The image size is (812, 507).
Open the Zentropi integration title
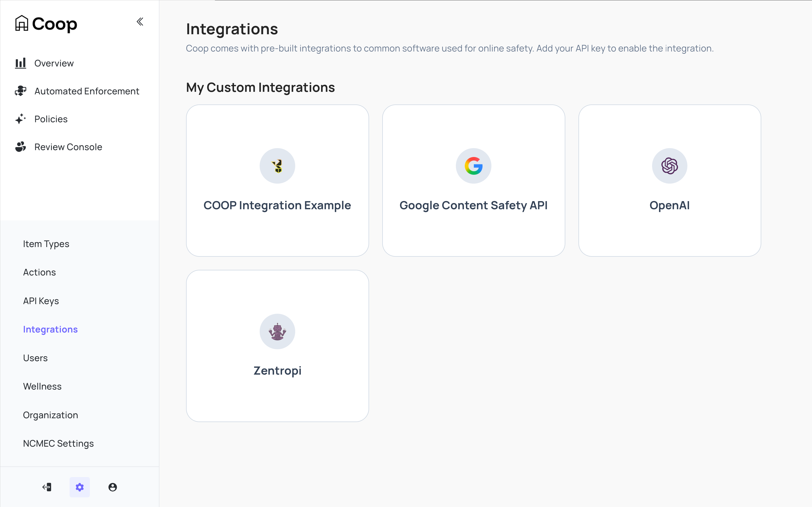point(277,371)
